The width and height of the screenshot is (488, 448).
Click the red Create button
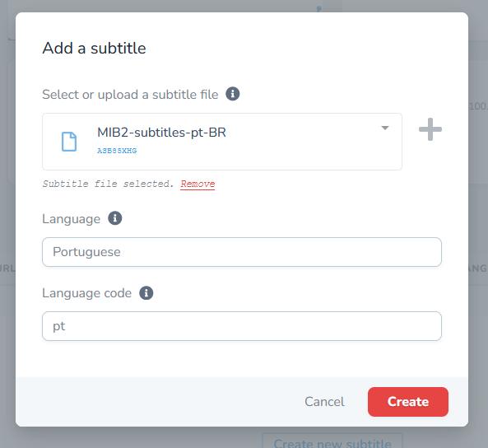pyautogui.click(x=408, y=402)
